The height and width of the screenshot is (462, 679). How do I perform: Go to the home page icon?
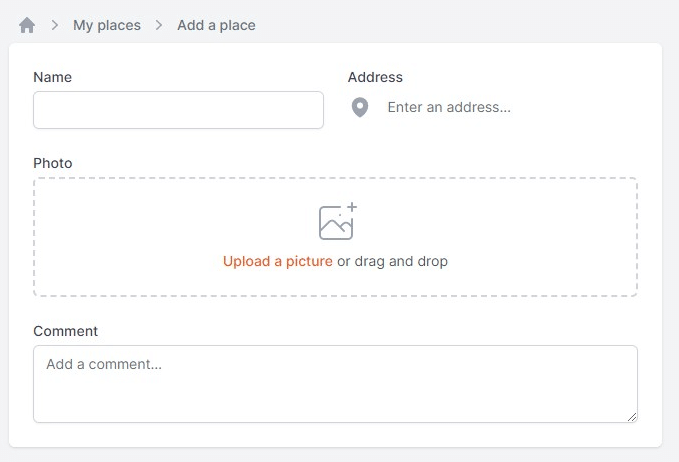[27, 25]
